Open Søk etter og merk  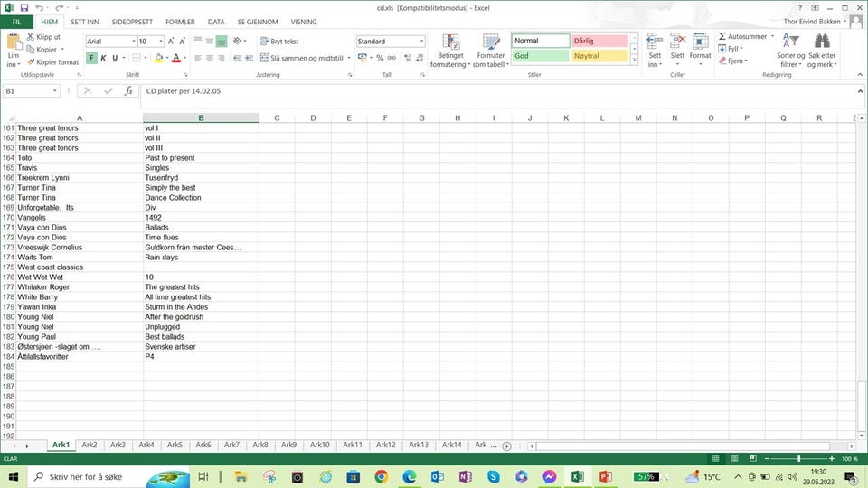coord(822,51)
